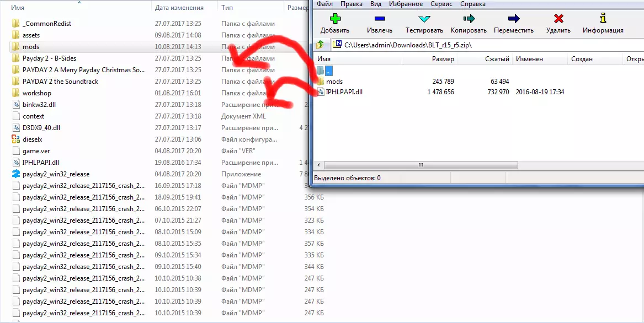Select the PAYDAY 2 the Soundtrack folder
This screenshot has width=644, height=323.
point(60,81)
